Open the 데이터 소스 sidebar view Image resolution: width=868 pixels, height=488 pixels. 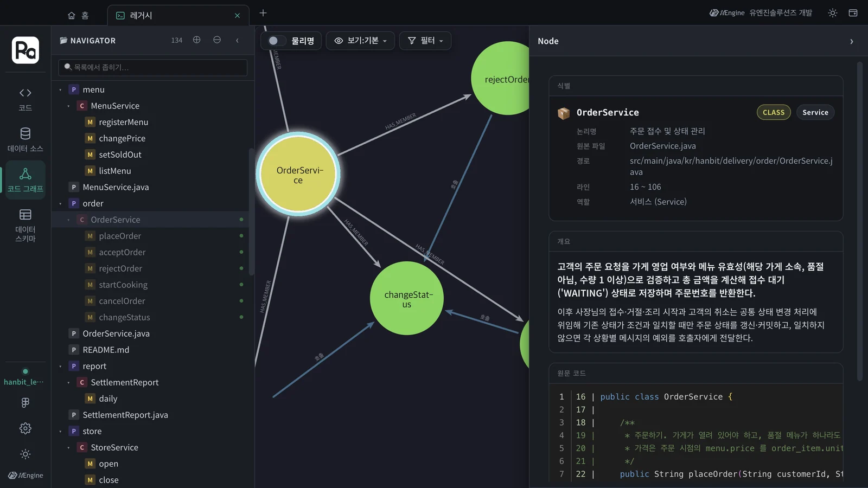(25, 140)
